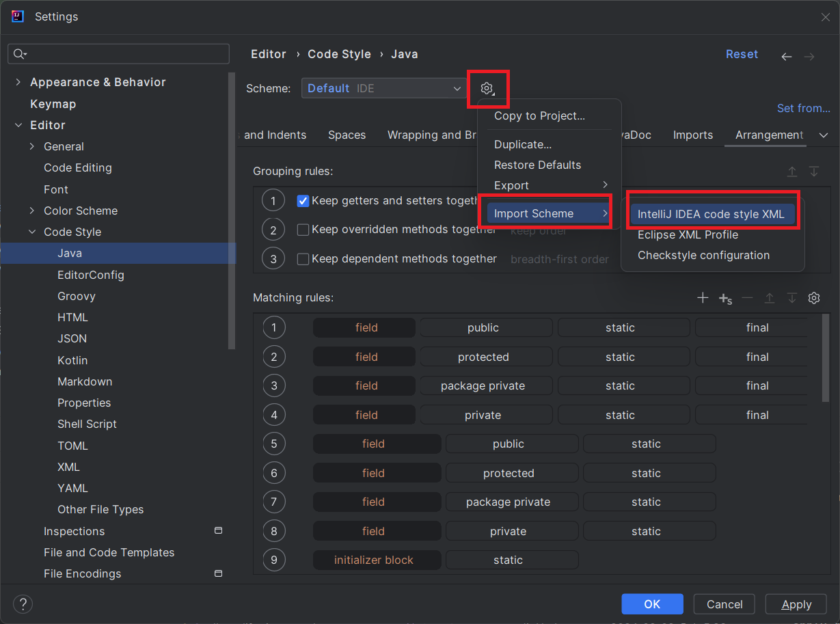Select EditorConfig tree item
The height and width of the screenshot is (624, 840).
click(91, 275)
